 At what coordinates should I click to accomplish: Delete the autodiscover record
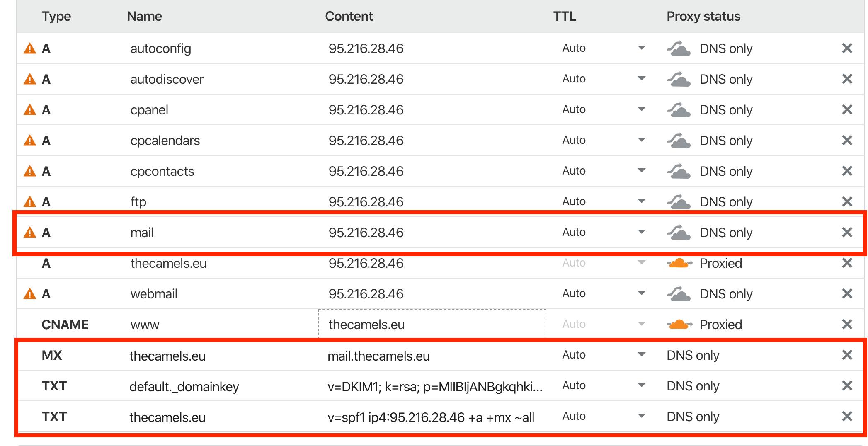coord(847,79)
